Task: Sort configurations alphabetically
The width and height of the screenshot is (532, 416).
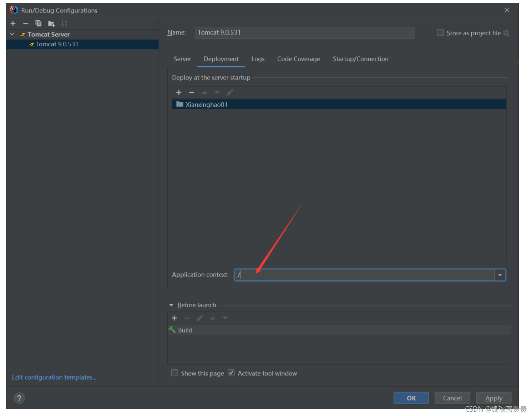Action: tap(64, 24)
